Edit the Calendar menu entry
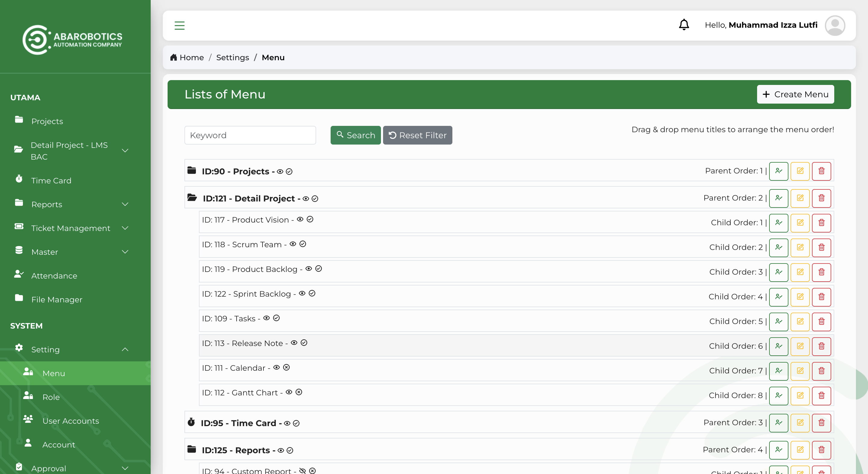This screenshot has width=868, height=474. [x=800, y=371]
